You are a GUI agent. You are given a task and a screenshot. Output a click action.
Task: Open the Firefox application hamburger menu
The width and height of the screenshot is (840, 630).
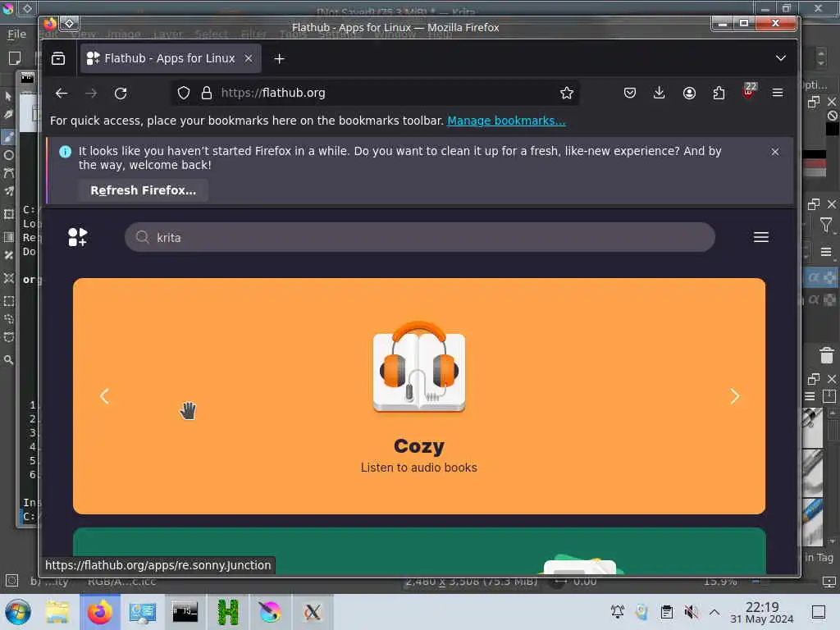coord(778,94)
